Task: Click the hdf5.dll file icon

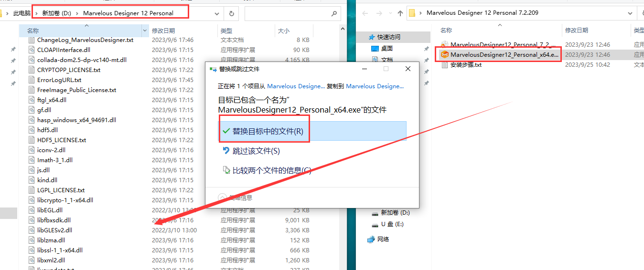Action: click(32, 130)
